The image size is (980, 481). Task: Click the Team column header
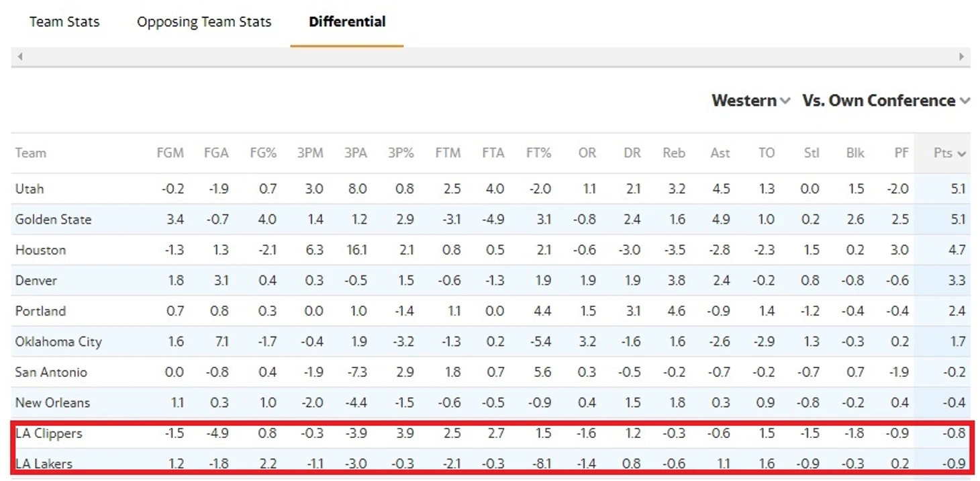tap(31, 153)
